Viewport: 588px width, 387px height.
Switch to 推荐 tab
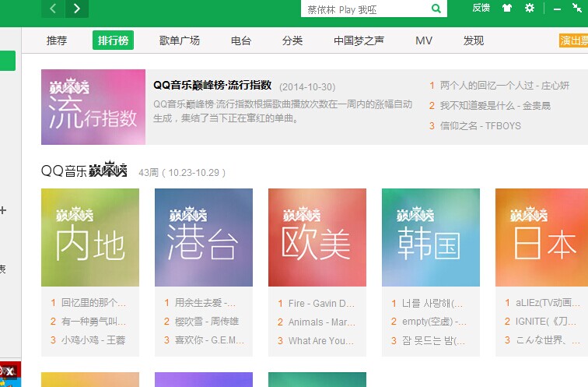[x=57, y=40]
